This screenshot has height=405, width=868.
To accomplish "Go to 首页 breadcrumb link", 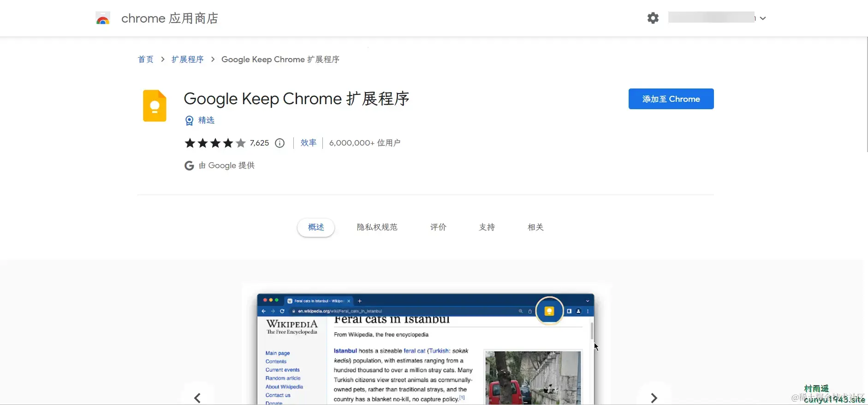I will (146, 59).
